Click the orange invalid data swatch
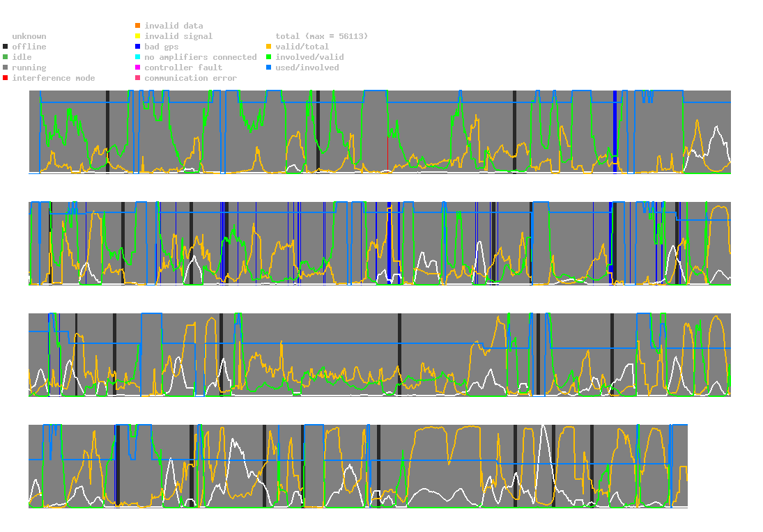 tap(138, 25)
